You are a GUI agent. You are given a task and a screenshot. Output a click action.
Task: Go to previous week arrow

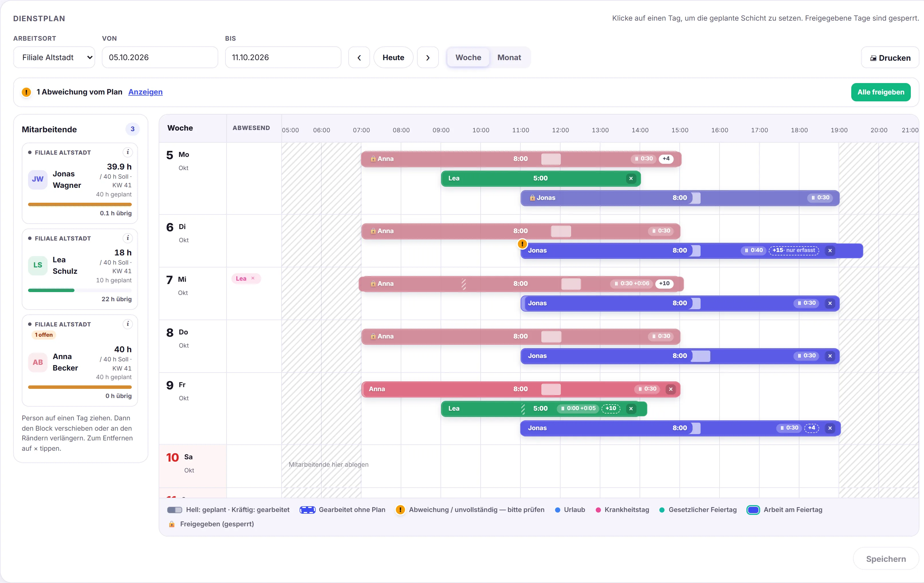point(359,58)
